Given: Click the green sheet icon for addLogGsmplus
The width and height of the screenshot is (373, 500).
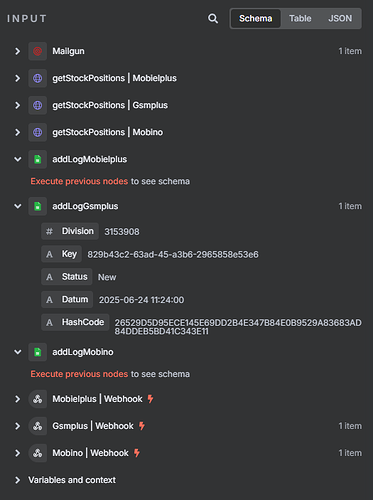Looking at the screenshot, I should pyautogui.click(x=38, y=206).
